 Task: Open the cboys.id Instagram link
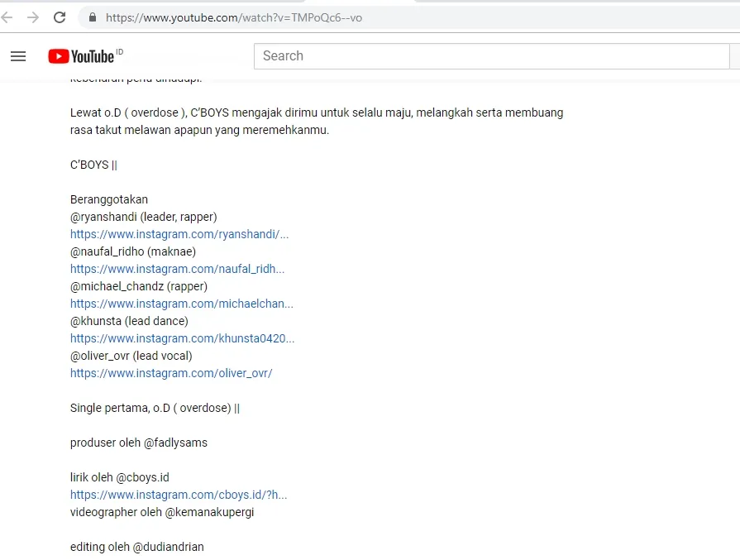click(179, 495)
